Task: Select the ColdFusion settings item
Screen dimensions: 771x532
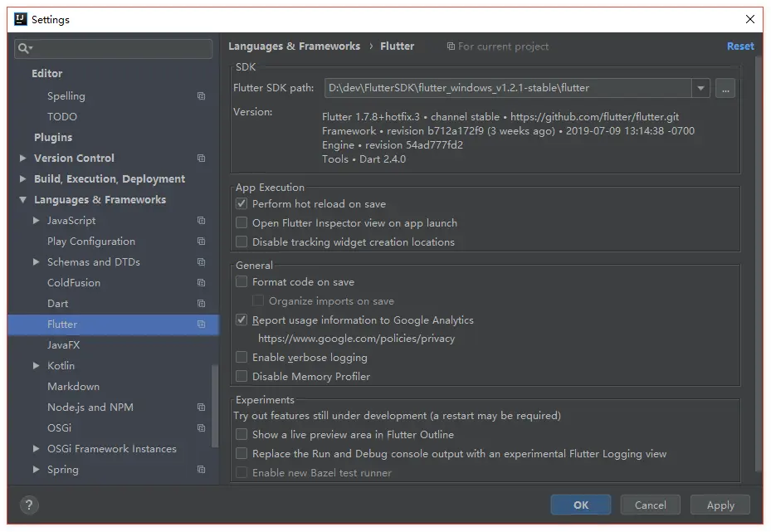Action: [x=74, y=283]
